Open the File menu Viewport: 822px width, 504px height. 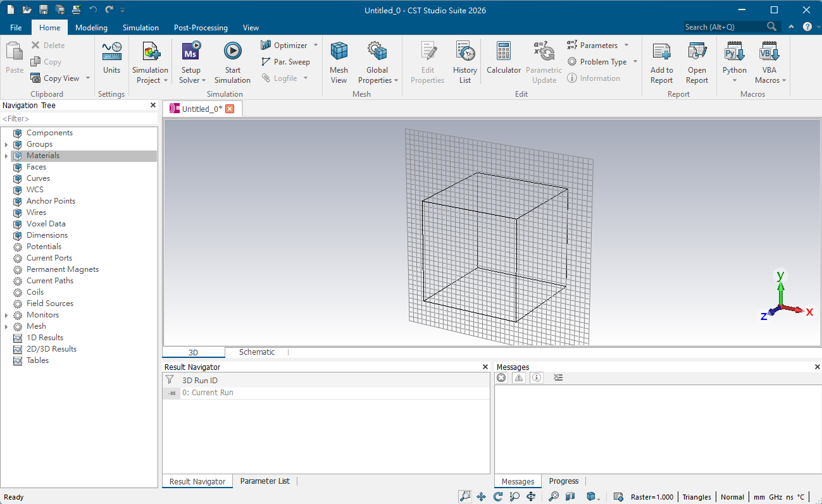(x=16, y=28)
